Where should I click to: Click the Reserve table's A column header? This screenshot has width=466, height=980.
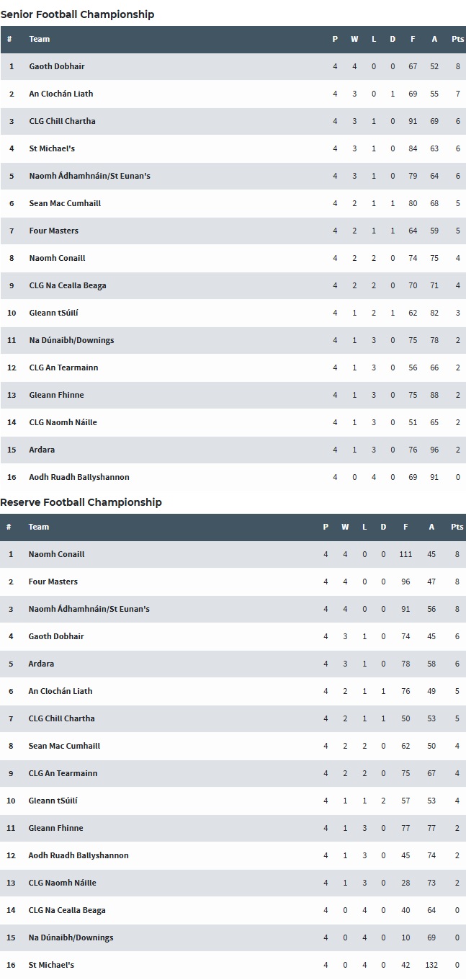431,527
